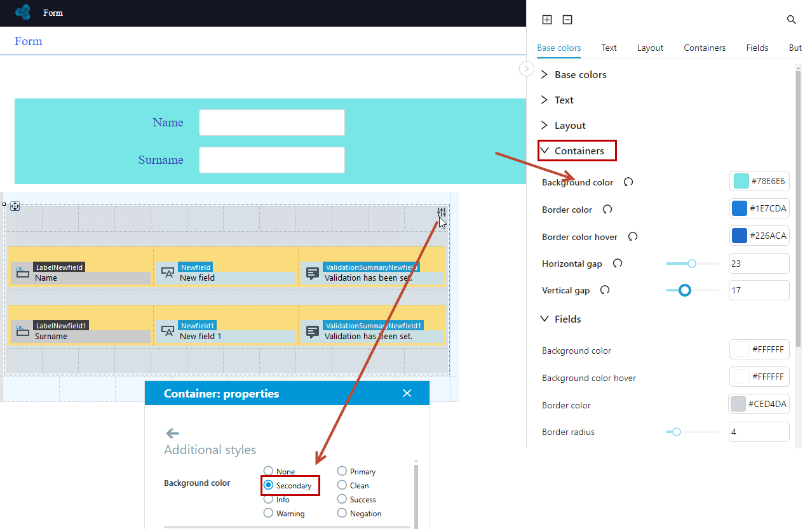Viewport: 812px width, 529px height.
Task: Select the Primary background color option
Action: tap(342, 471)
